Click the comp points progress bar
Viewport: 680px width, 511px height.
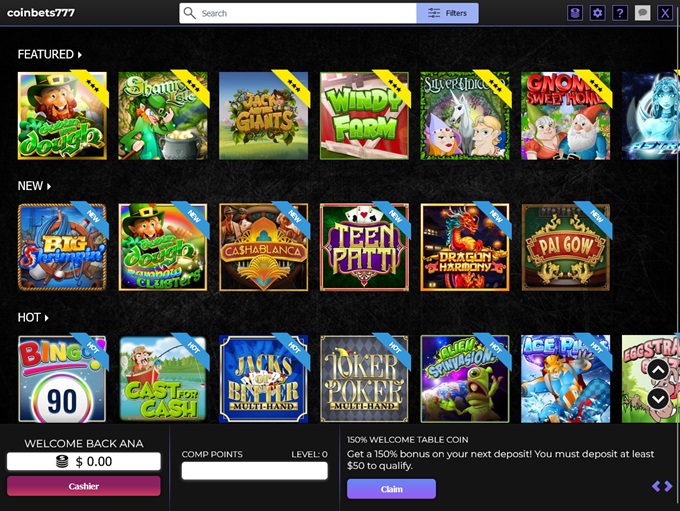(254, 470)
